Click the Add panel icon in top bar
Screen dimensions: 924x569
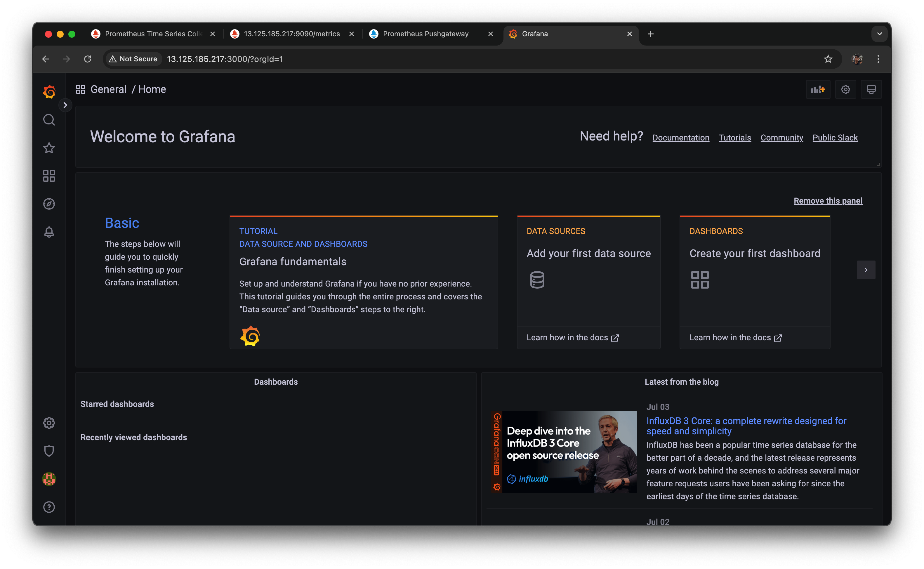(x=818, y=90)
